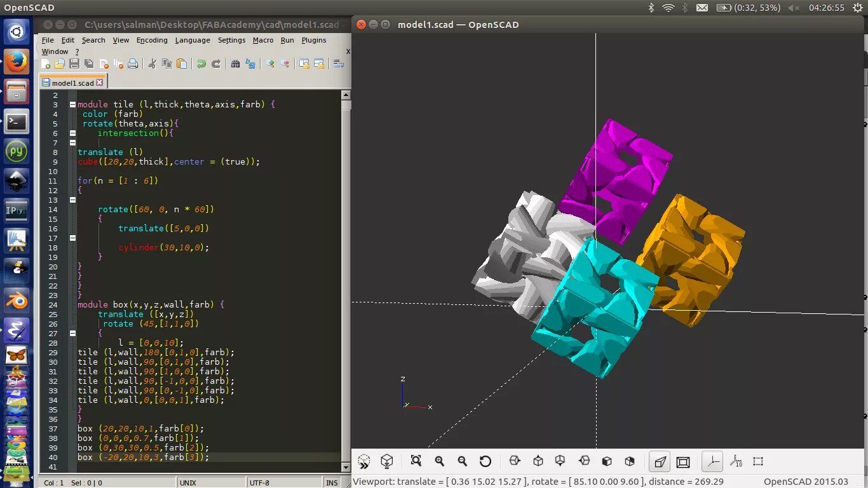
Task: Click the Save icon in Notepad++
Action: (x=74, y=64)
